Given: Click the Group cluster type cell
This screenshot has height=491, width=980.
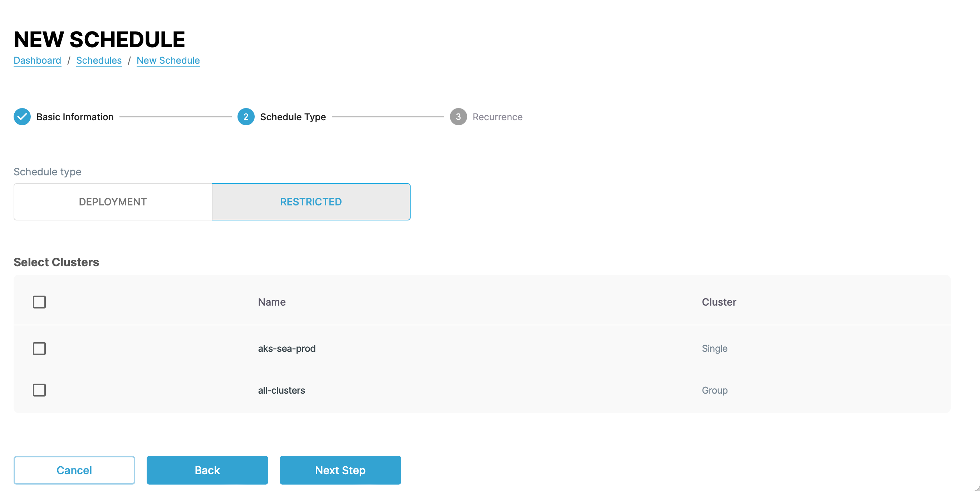Looking at the screenshot, I should click(x=715, y=390).
